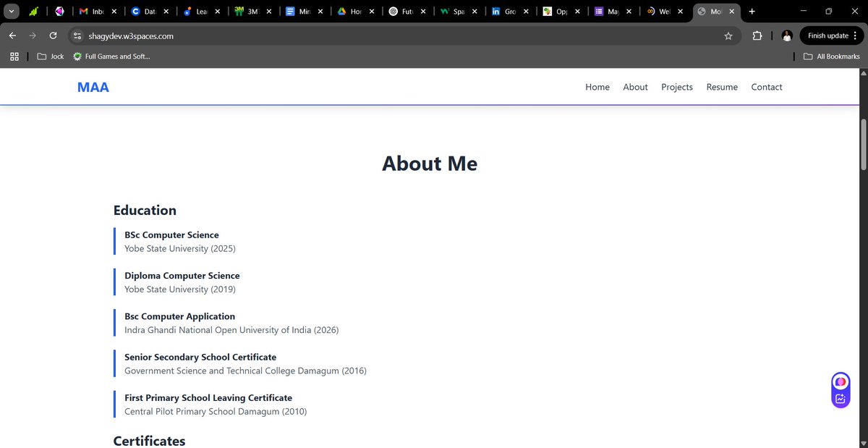Select the BSc Computer Science text
This screenshot has height=448, width=868.
coord(171,235)
